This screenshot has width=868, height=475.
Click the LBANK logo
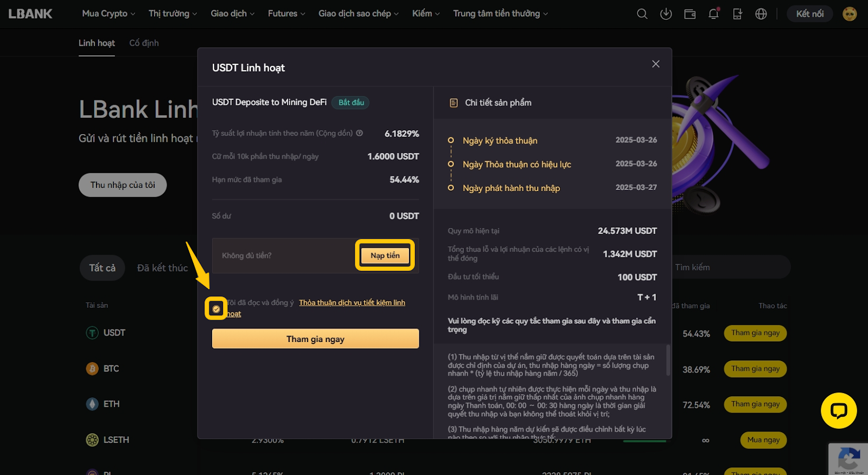point(30,14)
